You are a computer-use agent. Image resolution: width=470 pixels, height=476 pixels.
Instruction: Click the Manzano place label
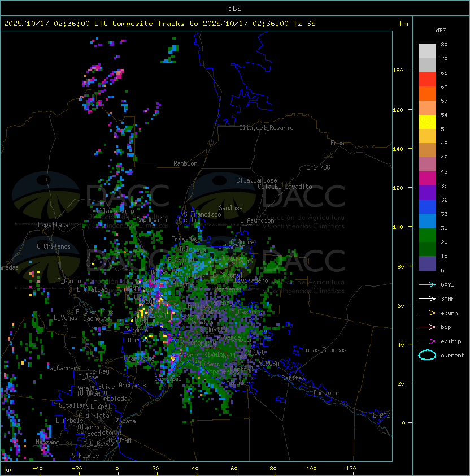click(x=47, y=442)
